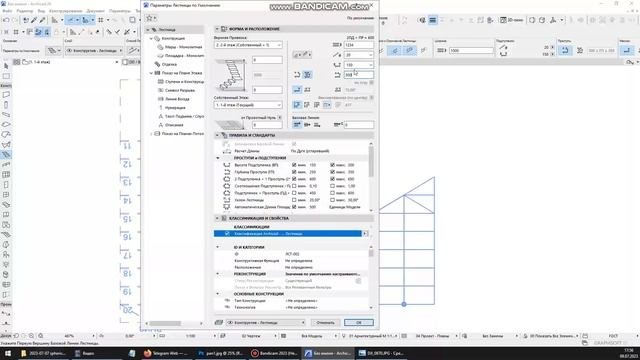Open the home story dropdown
Viewport: 640px width, 360px height.
point(248,105)
